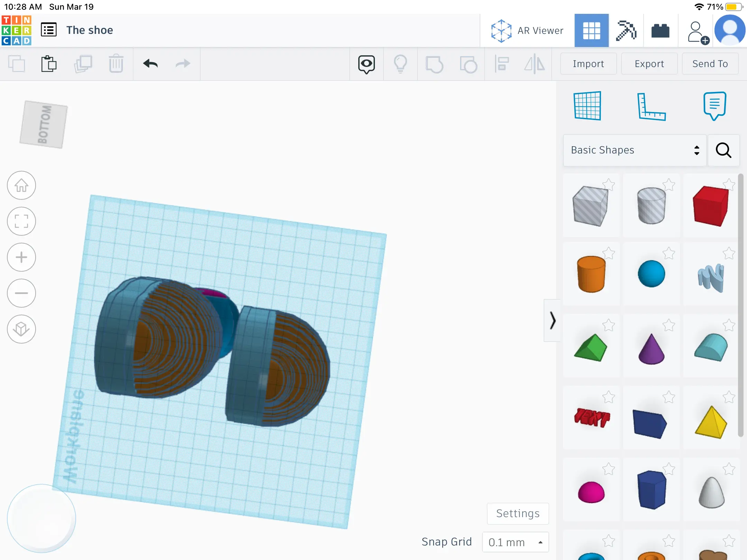The height and width of the screenshot is (560, 747).
Task: Select the Ruler tool
Action: click(x=651, y=106)
